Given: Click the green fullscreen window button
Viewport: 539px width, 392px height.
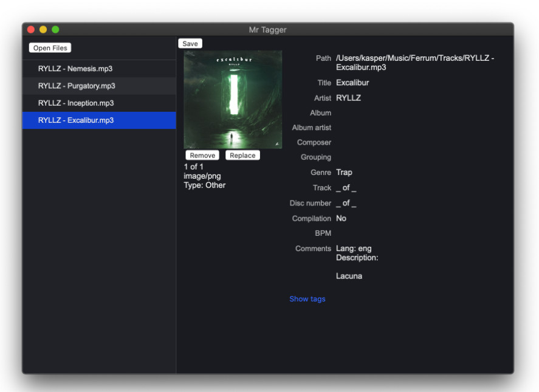Looking at the screenshot, I should 55,30.
